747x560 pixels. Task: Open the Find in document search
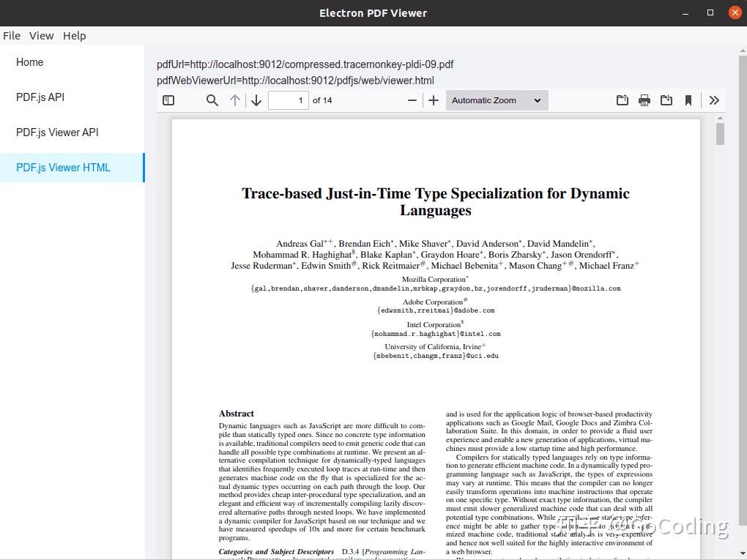[x=212, y=100]
